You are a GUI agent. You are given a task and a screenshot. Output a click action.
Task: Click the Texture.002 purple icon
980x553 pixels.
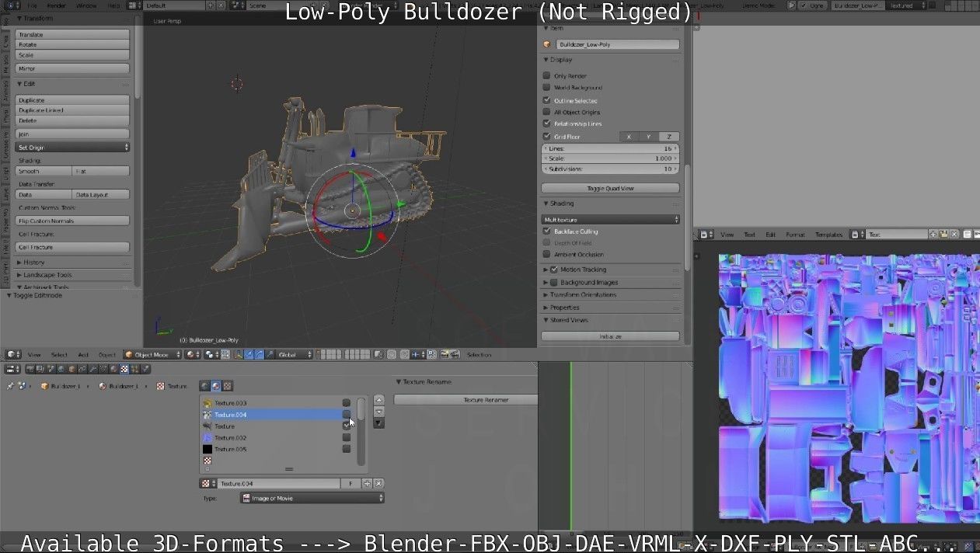(x=208, y=438)
